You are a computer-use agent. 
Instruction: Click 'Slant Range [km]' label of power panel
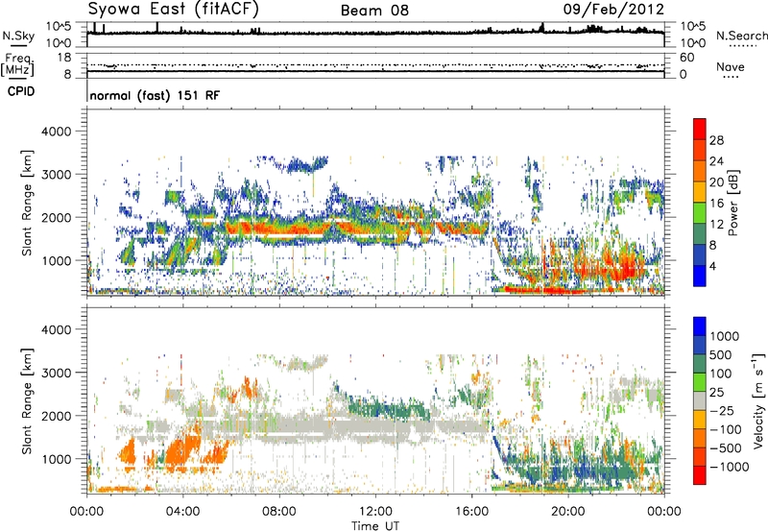point(27,203)
